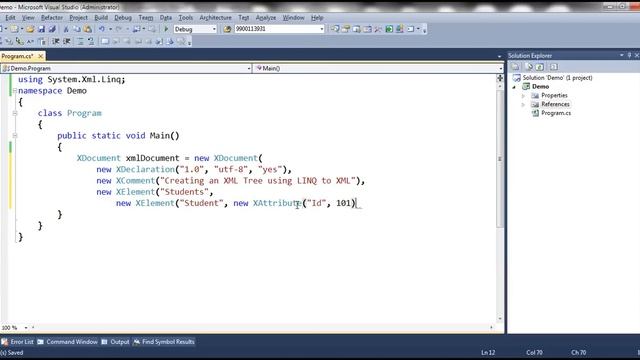Open the Output panel

click(116, 342)
